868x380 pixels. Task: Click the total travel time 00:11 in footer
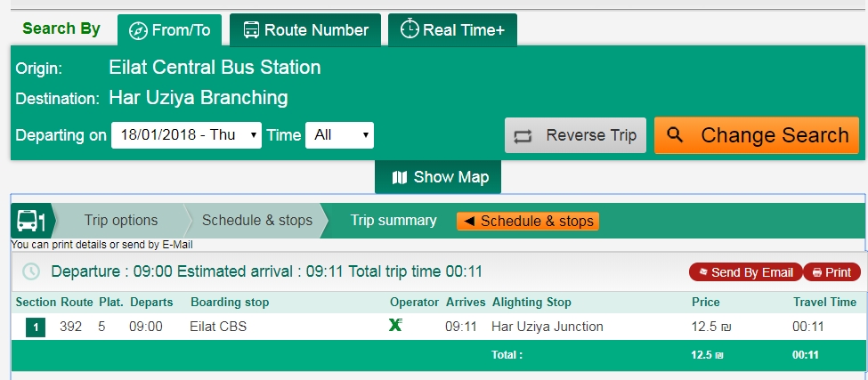(x=806, y=355)
